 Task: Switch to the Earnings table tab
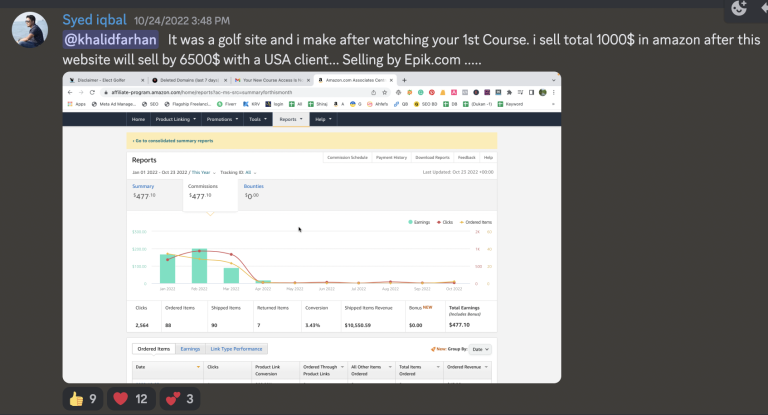click(190, 349)
